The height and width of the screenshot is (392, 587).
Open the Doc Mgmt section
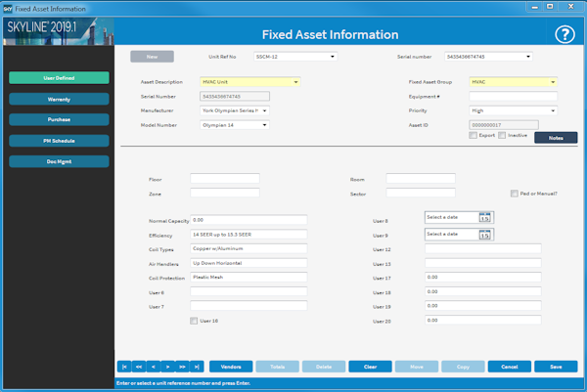click(x=59, y=161)
